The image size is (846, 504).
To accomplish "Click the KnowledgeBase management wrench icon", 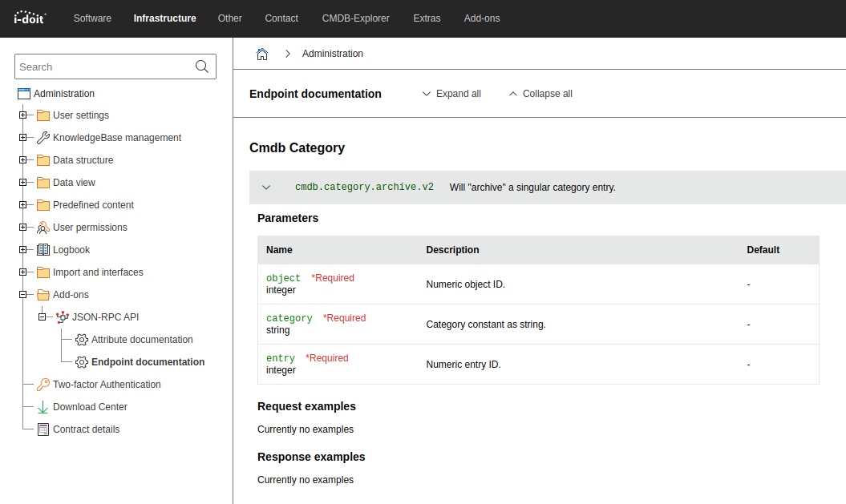I will tap(43, 137).
